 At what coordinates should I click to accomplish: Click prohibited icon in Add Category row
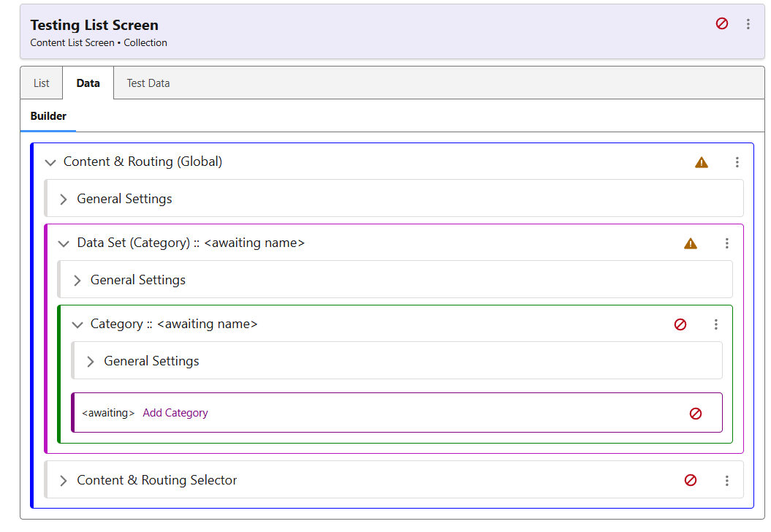coord(696,414)
